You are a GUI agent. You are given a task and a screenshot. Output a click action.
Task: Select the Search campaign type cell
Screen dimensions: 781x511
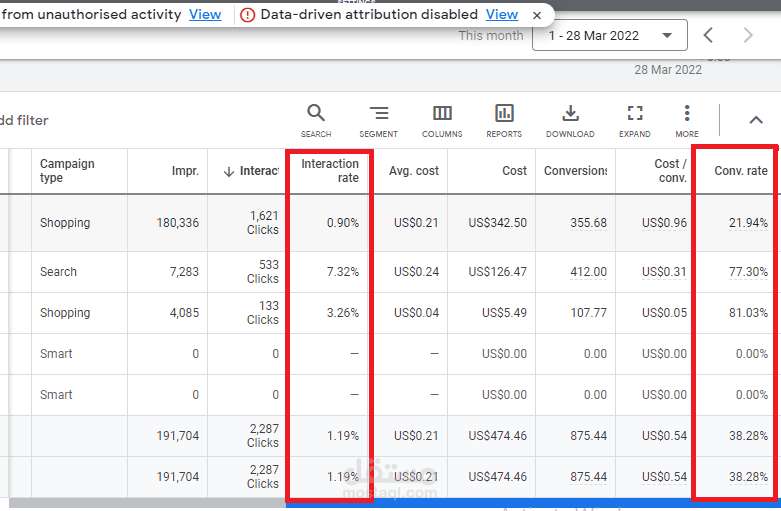(58, 272)
